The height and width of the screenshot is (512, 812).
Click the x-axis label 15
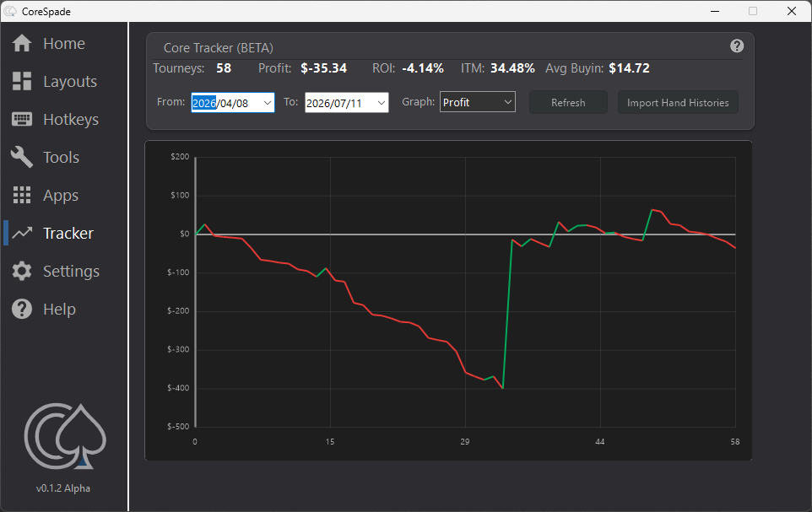[330, 442]
